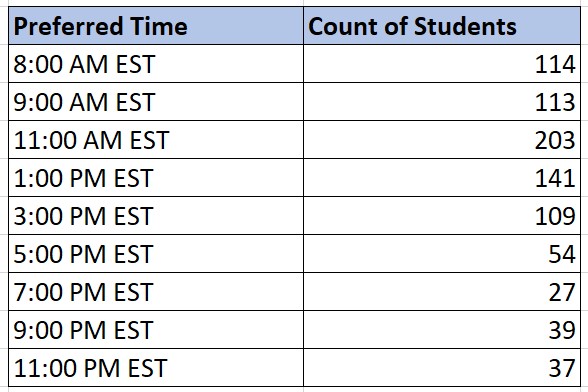Select the cell with value 109
This screenshot has width=588, height=392.
[442, 216]
